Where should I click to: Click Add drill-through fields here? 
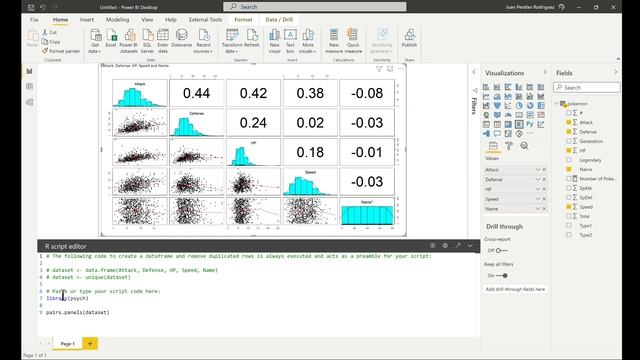[x=515, y=289]
